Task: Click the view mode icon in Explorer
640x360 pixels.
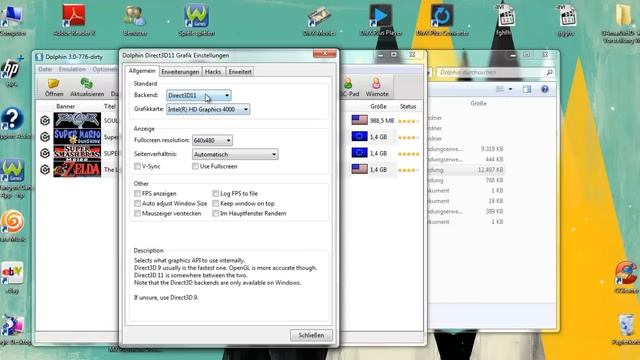Action: 500,89
